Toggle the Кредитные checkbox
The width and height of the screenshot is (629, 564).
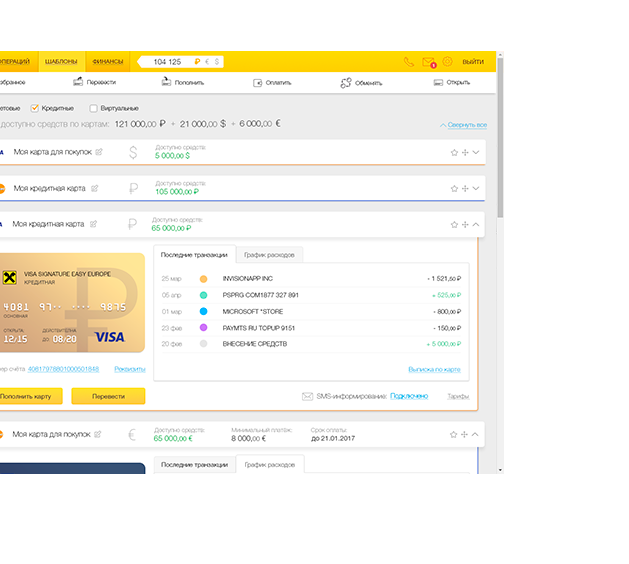pyautogui.click(x=35, y=108)
